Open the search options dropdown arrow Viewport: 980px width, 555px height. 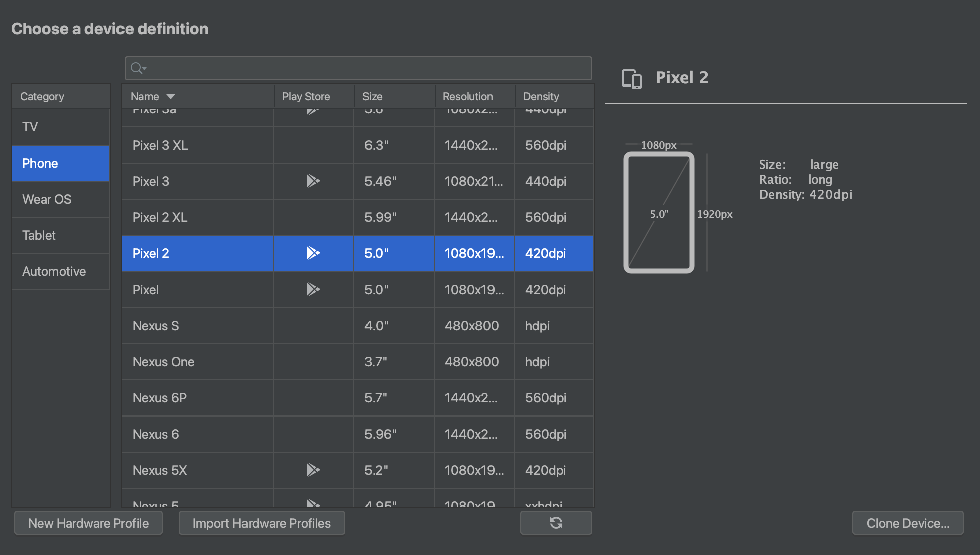(144, 68)
